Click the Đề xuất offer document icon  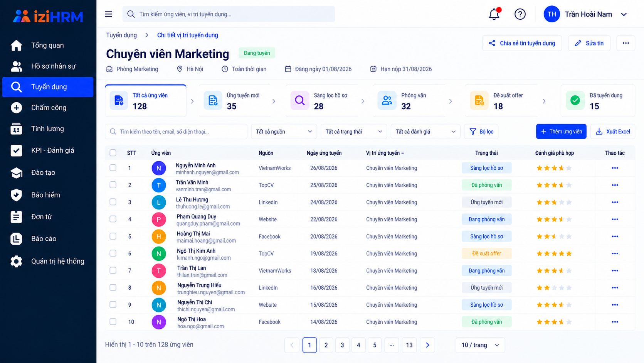click(x=479, y=101)
